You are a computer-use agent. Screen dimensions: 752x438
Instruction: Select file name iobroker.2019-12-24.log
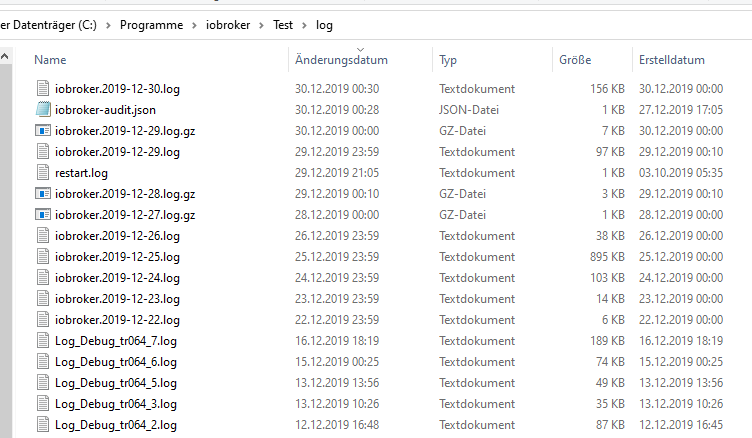118,278
